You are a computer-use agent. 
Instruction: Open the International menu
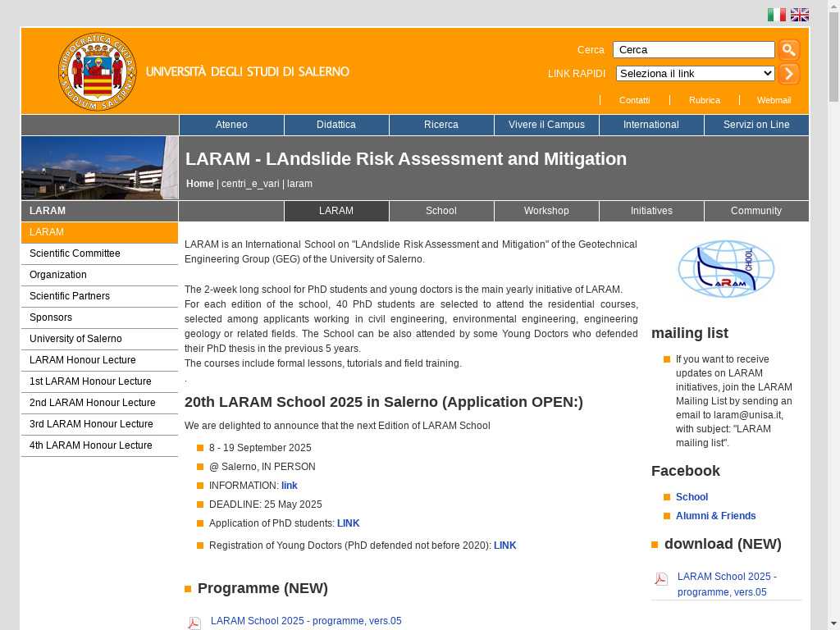[x=651, y=125]
